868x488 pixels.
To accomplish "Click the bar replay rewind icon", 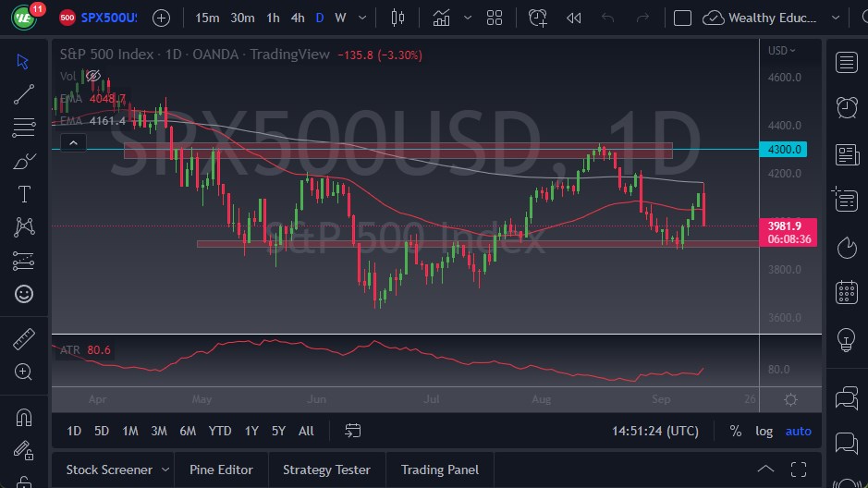I will 574,18.
